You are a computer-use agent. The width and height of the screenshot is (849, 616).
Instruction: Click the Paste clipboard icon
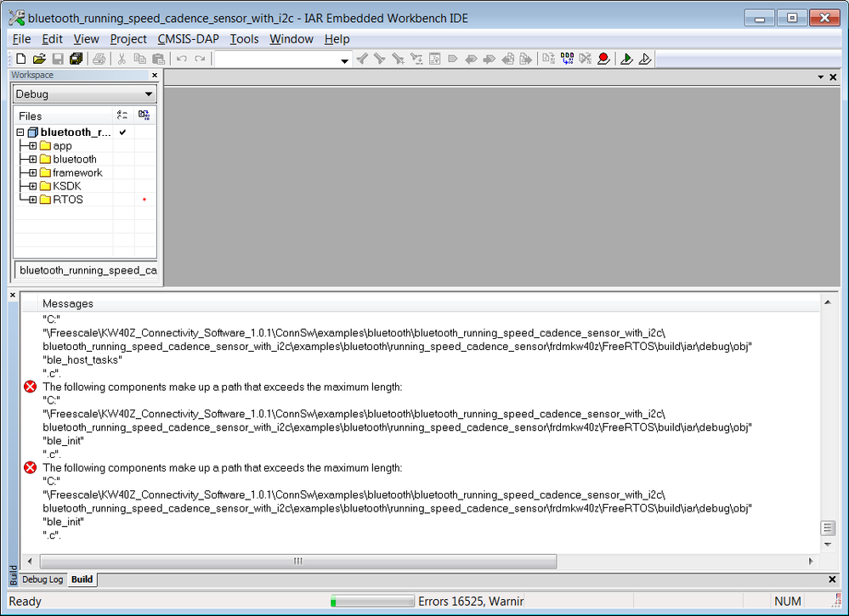coord(158,59)
